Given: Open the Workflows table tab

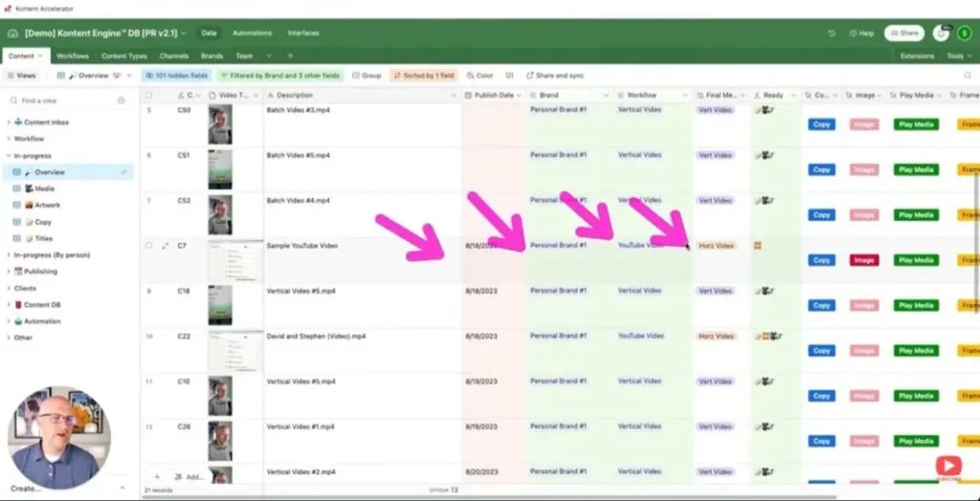Looking at the screenshot, I should 72,56.
